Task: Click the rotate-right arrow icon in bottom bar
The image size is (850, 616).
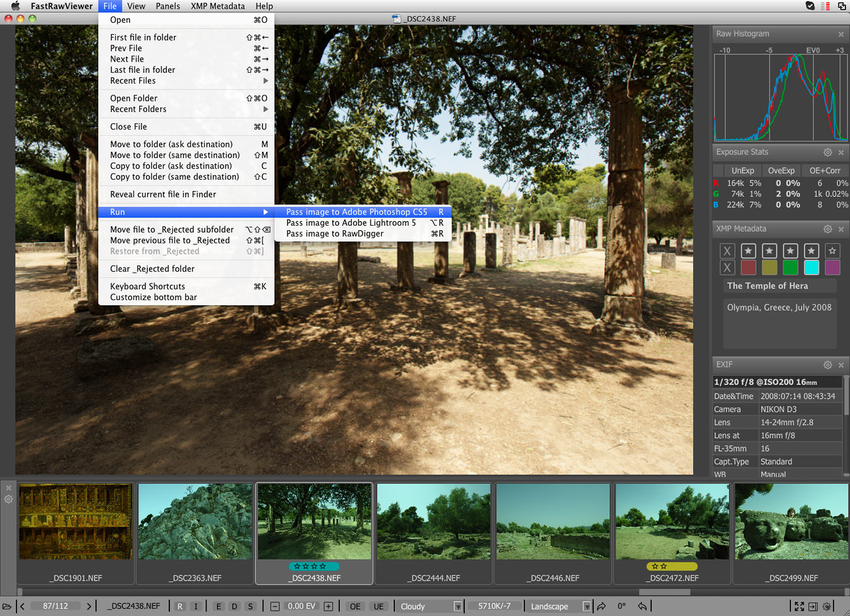Action: pos(601,606)
